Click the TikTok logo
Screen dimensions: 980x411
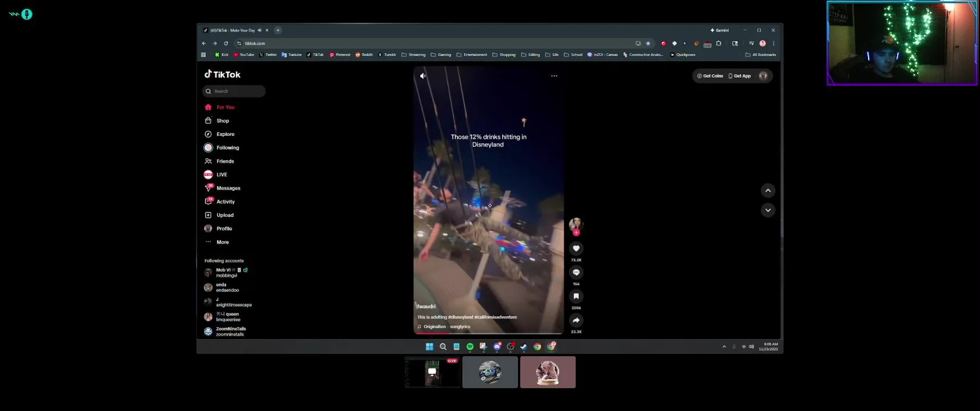[x=223, y=74]
